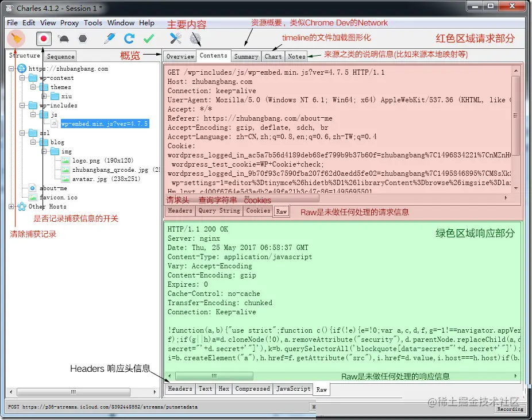Select avatar.jpg (238x251) in tree
This screenshot has width=532, height=420.
click(x=106, y=179)
